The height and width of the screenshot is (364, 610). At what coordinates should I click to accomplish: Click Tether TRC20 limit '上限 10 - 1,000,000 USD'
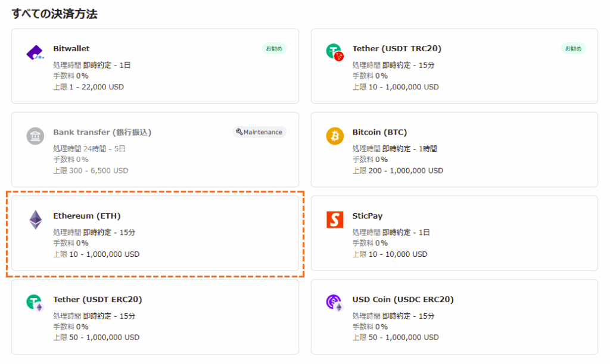(x=396, y=87)
